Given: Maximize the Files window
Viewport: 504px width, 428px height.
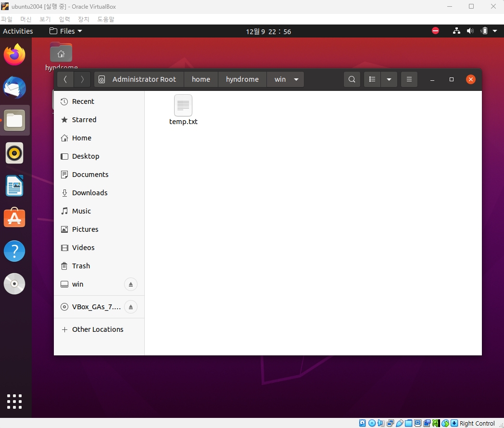Looking at the screenshot, I should pyautogui.click(x=451, y=79).
